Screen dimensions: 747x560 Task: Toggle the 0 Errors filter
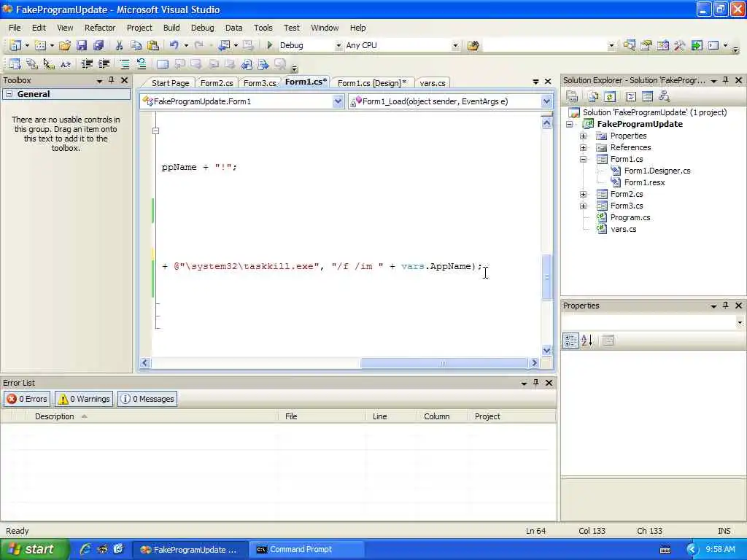(27, 399)
